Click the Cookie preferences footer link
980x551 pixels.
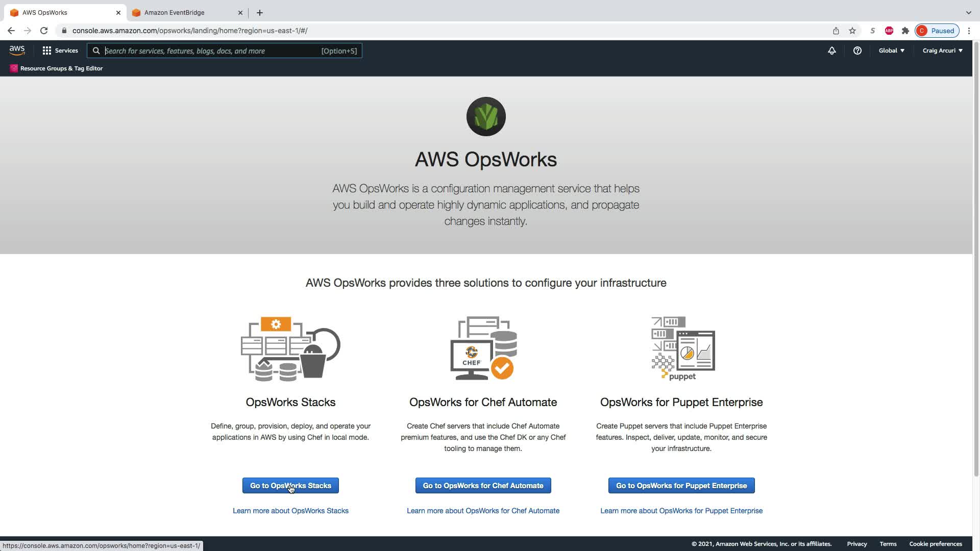point(935,544)
